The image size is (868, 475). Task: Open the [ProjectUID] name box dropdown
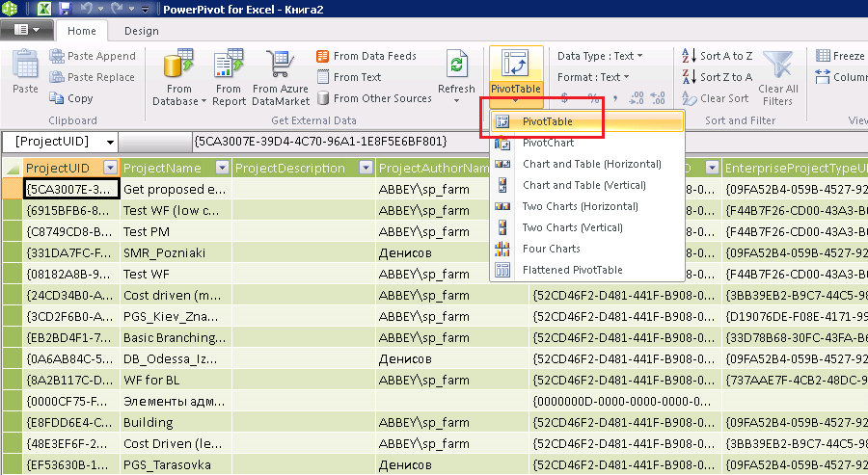tap(110, 142)
